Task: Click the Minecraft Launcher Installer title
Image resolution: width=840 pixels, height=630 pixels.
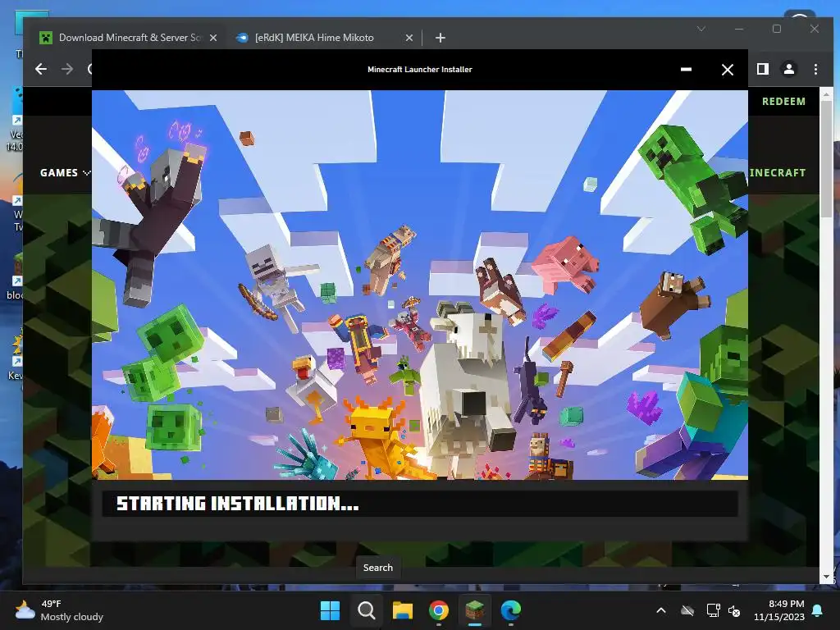Action: click(420, 69)
